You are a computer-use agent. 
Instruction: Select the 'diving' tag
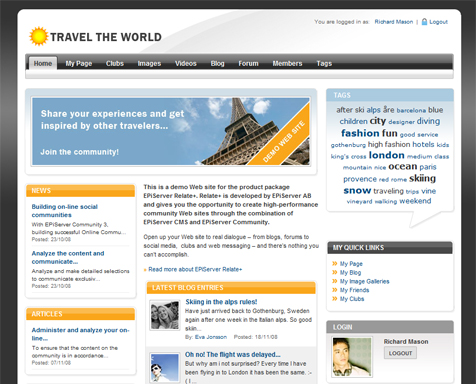pos(428,121)
